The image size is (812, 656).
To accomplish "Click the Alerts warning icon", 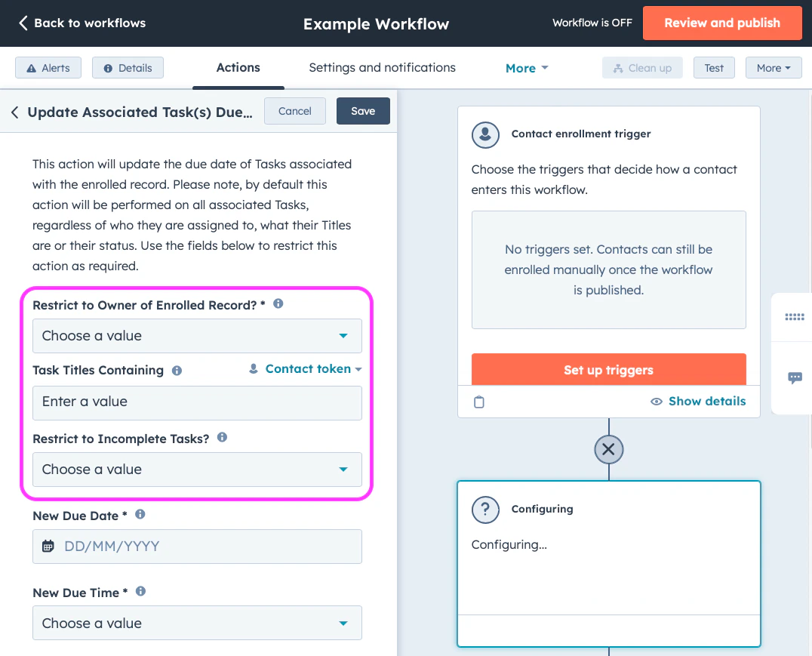I will pyautogui.click(x=32, y=67).
